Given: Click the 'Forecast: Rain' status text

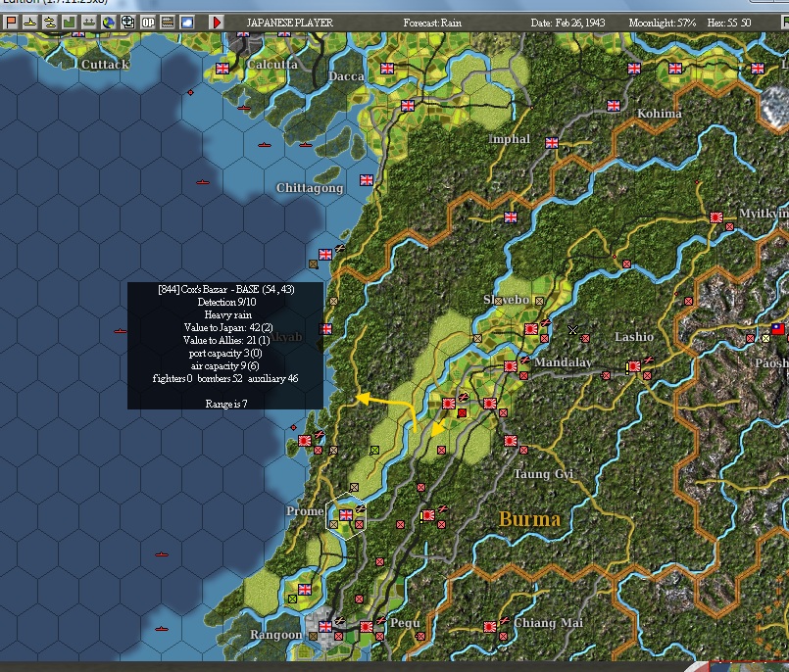Looking at the screenshot, I should 432,23.
